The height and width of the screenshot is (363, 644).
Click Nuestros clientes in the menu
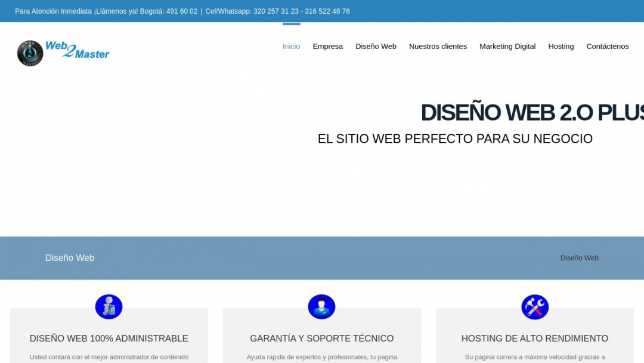click(x=438, y=46)
